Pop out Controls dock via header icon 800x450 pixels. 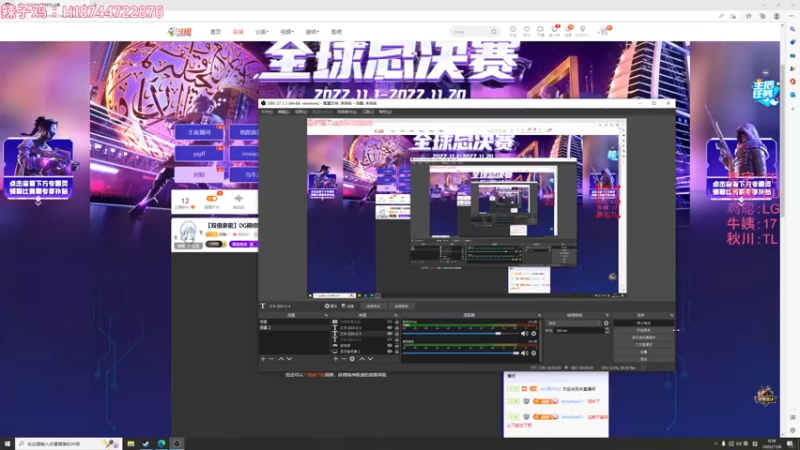pos(671,315)
